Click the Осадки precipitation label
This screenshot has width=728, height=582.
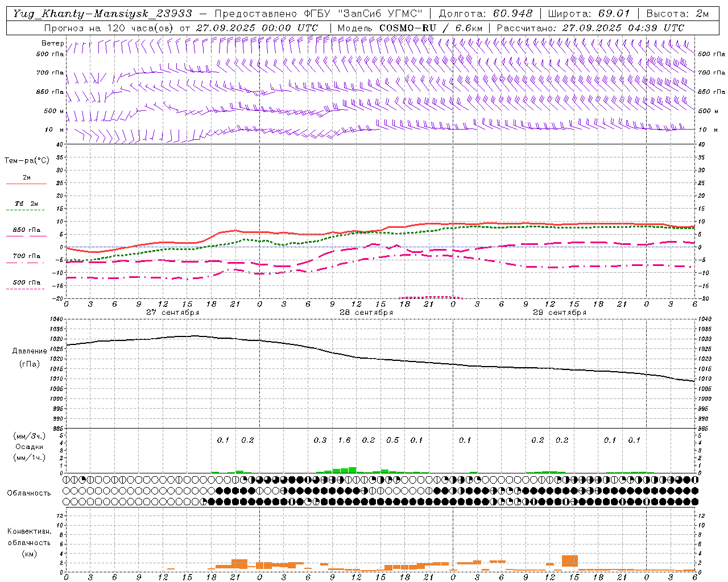(x=30, y=447)
